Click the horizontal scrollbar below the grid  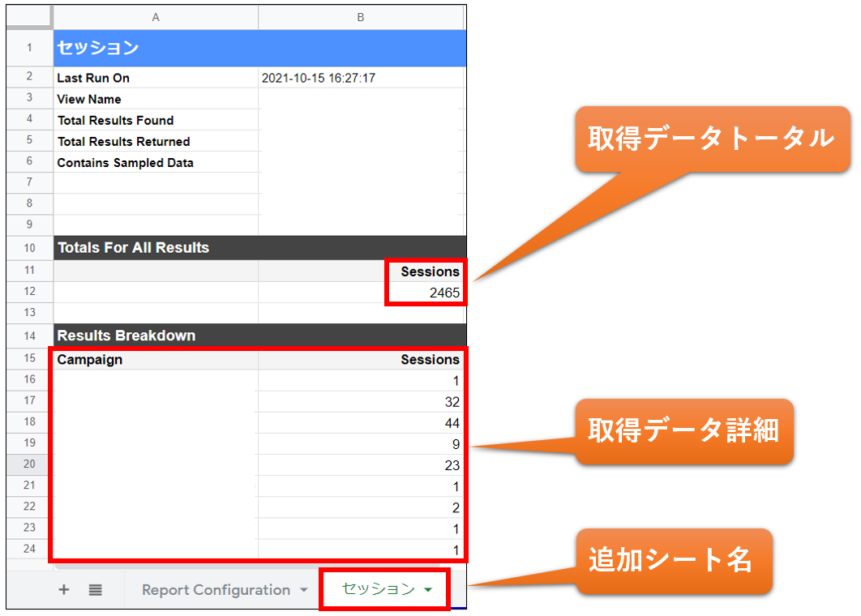coord(247,566)
